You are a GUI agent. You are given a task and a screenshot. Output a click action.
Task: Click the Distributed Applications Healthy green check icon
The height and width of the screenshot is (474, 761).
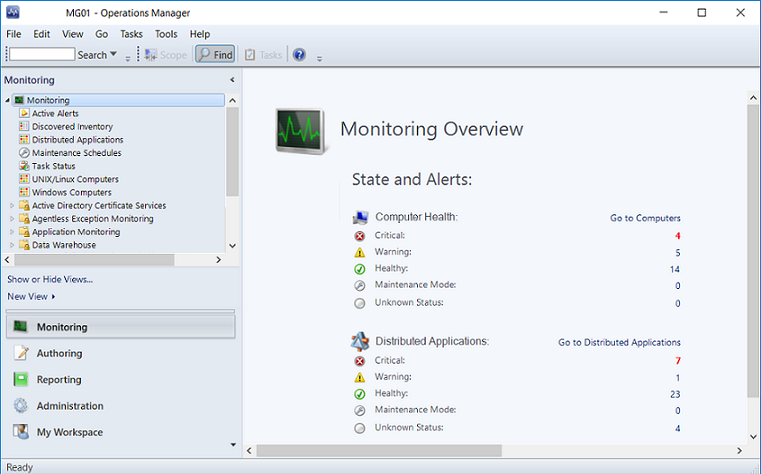[360, 393]
